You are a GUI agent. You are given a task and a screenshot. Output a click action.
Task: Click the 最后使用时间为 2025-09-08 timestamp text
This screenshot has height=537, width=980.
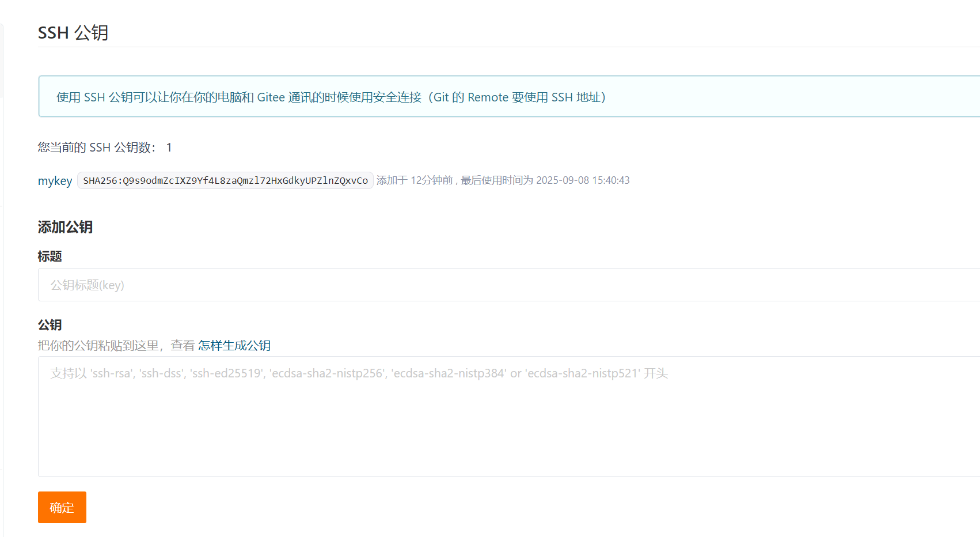pyautogui.click(x=545, y=180)
